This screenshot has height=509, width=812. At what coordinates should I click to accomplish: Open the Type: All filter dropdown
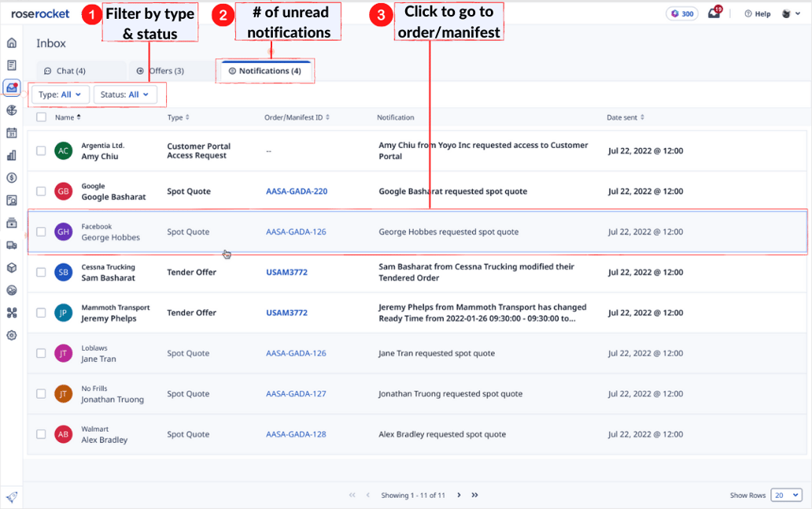click(59, 94)
